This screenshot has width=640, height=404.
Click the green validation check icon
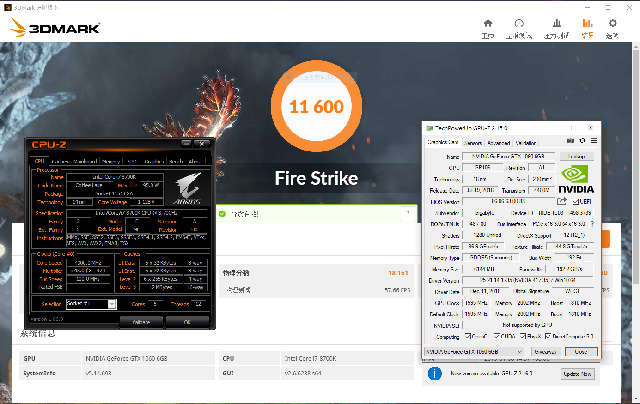pyautogui.click(x=222, y=214)
